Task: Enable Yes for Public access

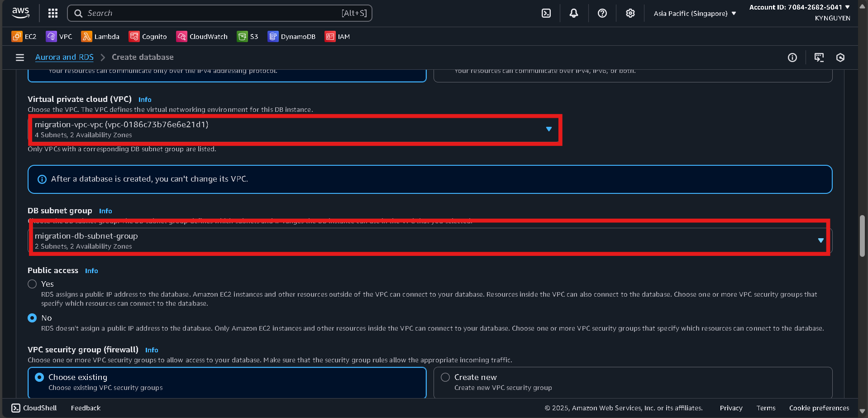Action: (32, 284)
